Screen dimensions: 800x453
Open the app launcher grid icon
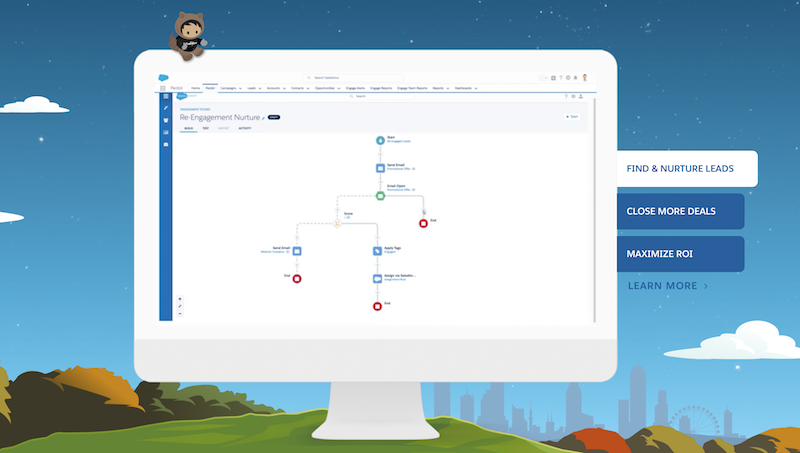pos(164,88)
